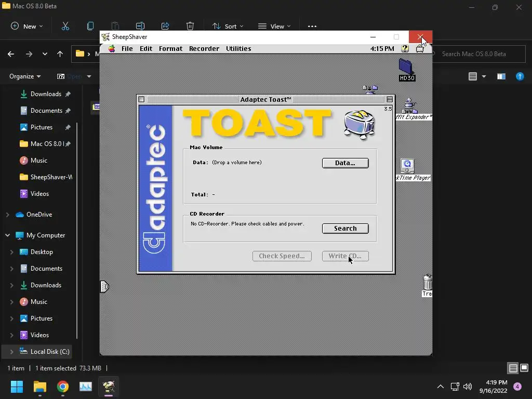Open the File menu in Toast
Screen dimensions: 532x399
127,49
